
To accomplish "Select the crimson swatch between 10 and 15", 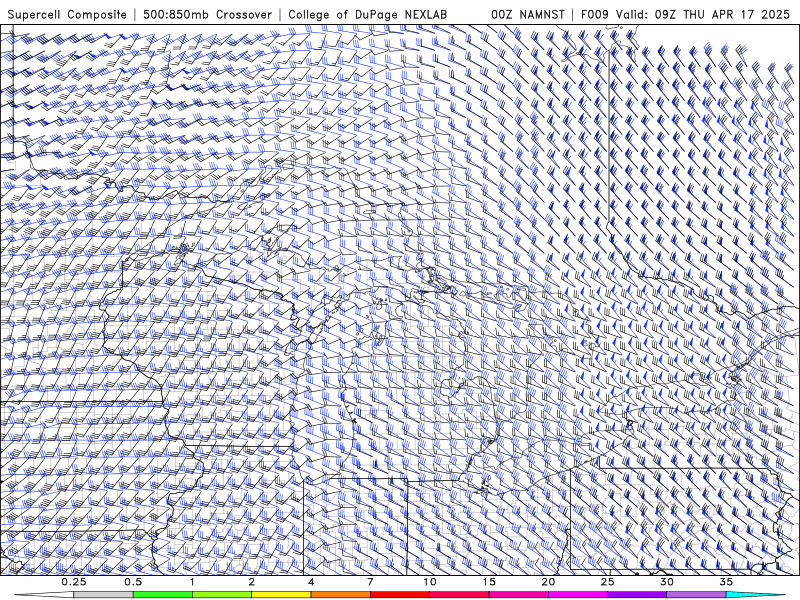I will pyautogui.click(x=459, y=595).
